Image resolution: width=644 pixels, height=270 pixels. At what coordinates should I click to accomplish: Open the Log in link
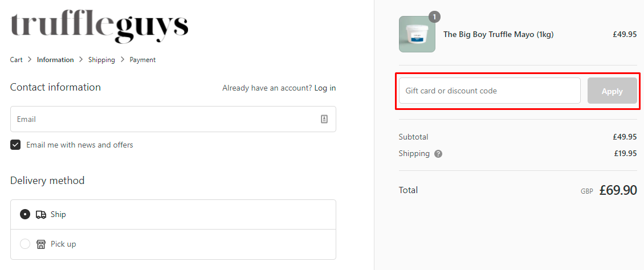coord(325,88)
